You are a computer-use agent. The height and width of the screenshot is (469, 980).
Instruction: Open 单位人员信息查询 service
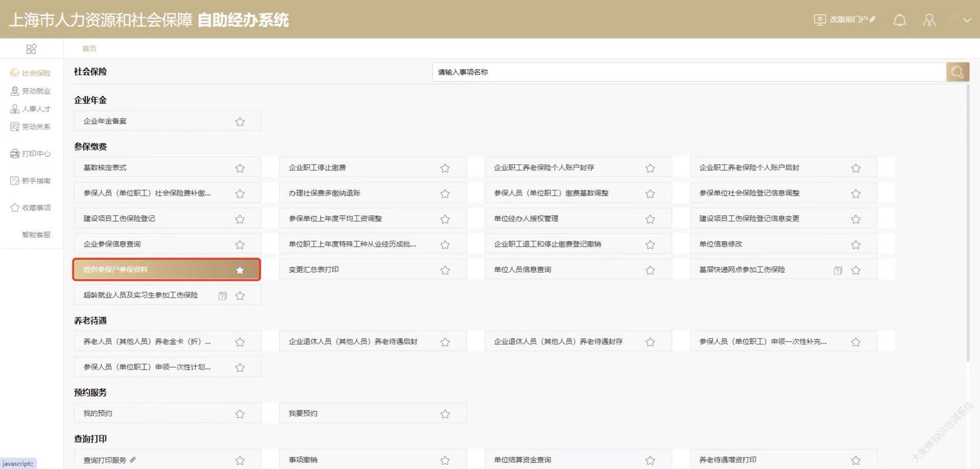[522, 270]
